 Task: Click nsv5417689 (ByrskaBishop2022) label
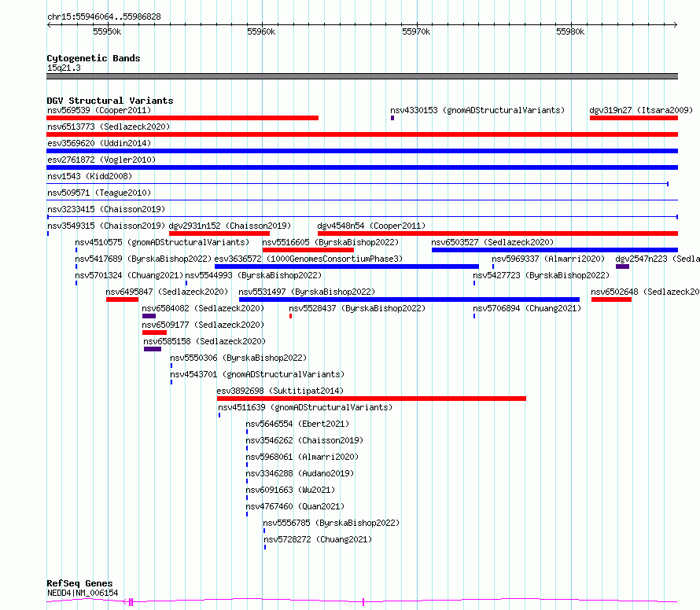(x=143, y=259)
